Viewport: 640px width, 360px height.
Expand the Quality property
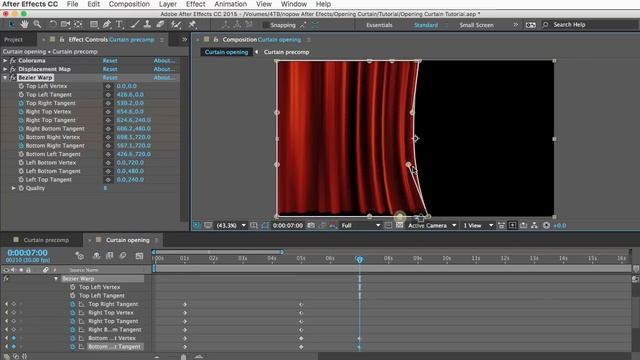(x=13, y=188)
